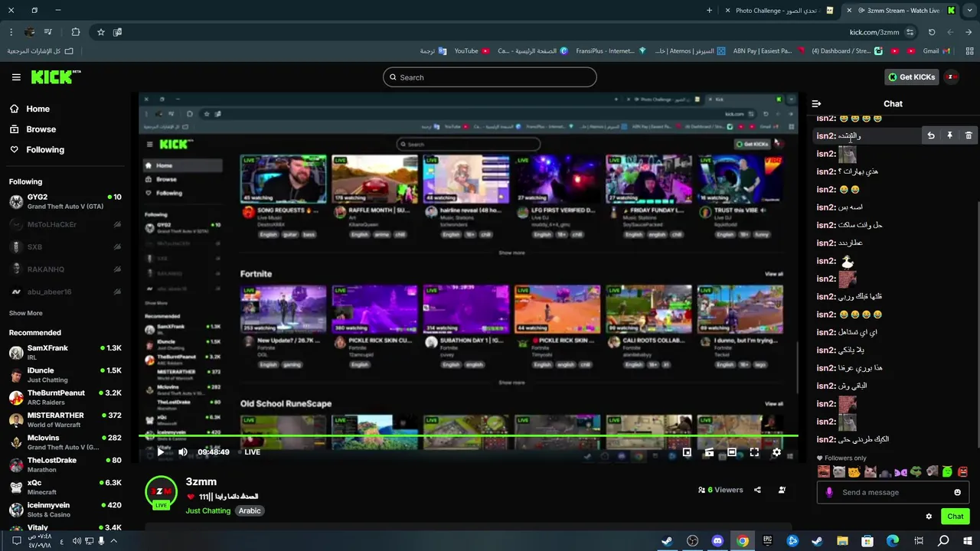
Task: Open the Windows Start menu
Action: [968, 541]
